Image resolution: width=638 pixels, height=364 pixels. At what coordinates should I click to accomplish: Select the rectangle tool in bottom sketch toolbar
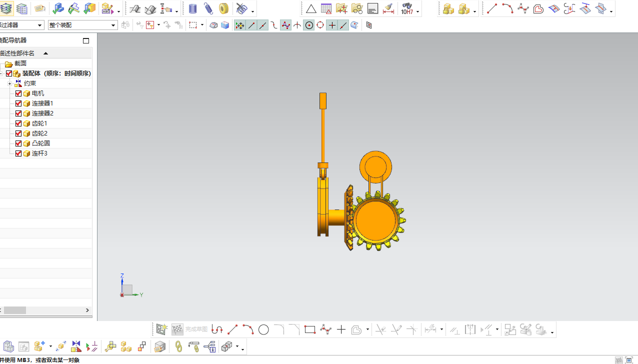click(310, 329)
